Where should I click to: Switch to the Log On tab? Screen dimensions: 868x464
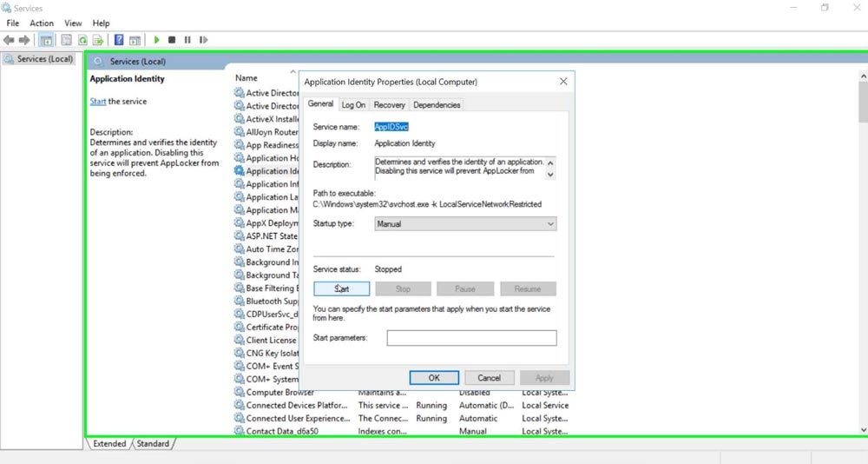[x=353, y=105]
